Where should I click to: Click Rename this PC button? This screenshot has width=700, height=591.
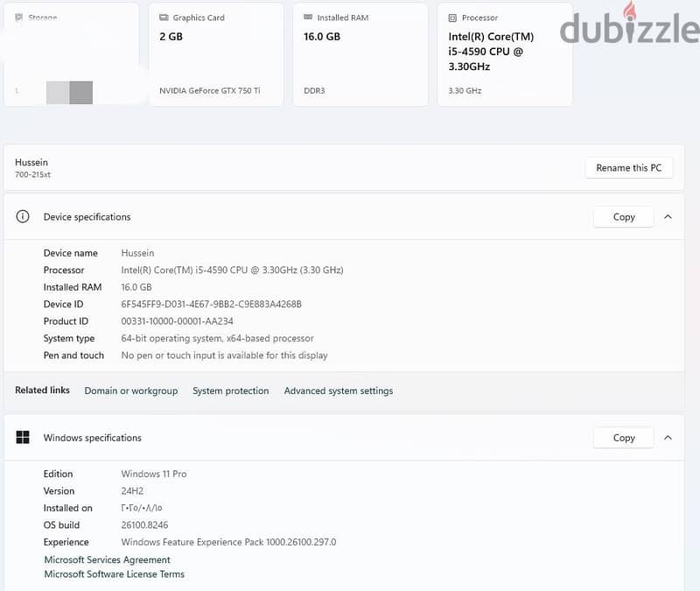(x=628, y=168)
